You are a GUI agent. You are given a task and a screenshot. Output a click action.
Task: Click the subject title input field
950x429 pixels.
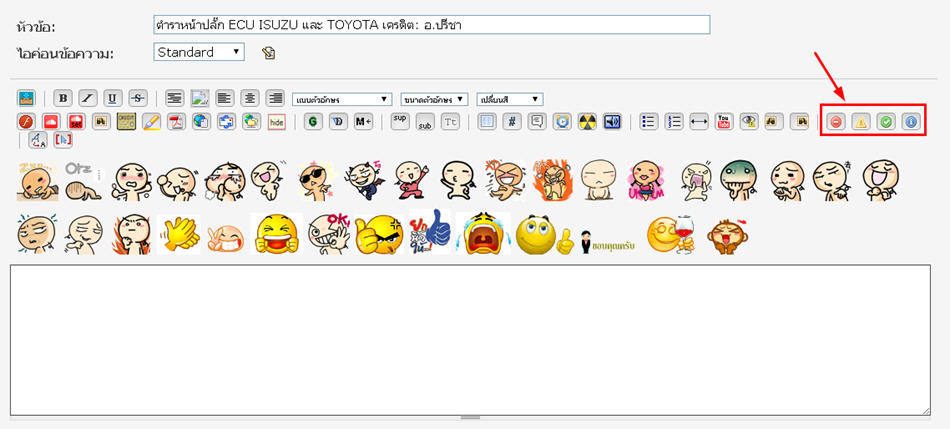[x=432, y=25]
